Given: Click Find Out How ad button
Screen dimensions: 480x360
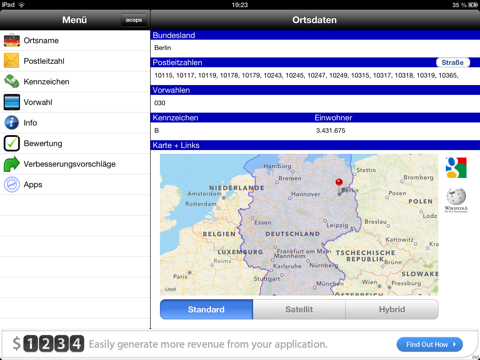Looking at the screenshot, I should 430,344.
